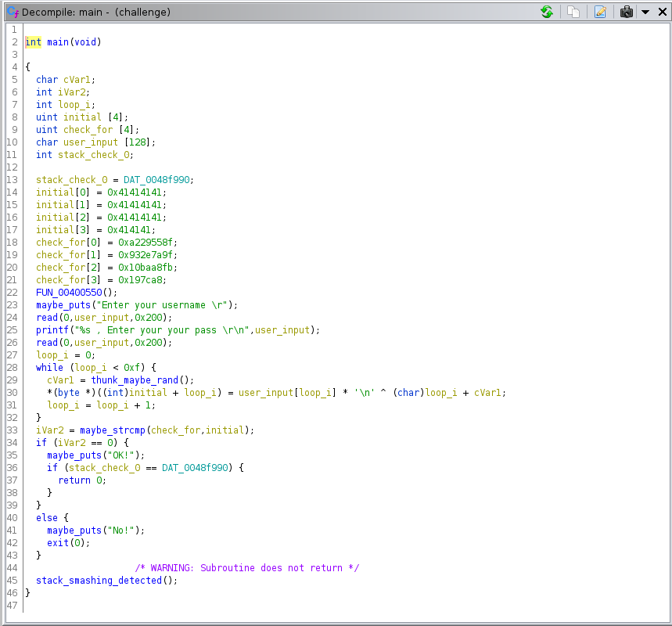
Task: Click 'DAT_0048f990' on the stack_check assignment line
Action: [x=156, y=180]
